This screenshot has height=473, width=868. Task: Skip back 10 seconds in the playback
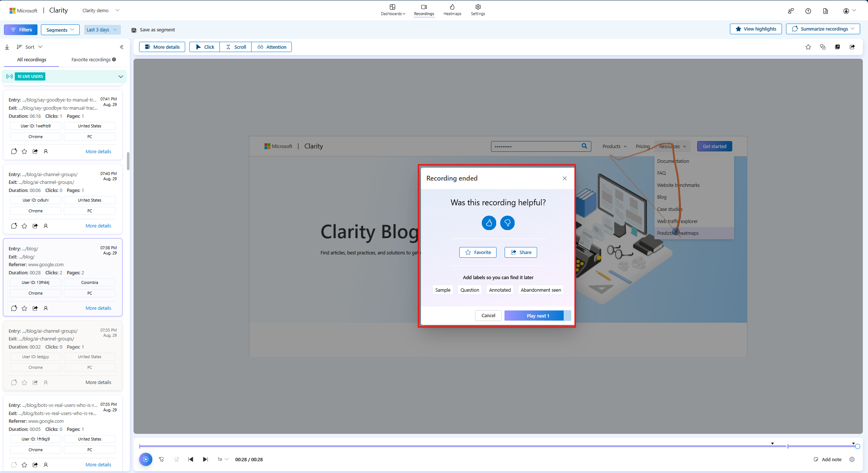point(162,459)
